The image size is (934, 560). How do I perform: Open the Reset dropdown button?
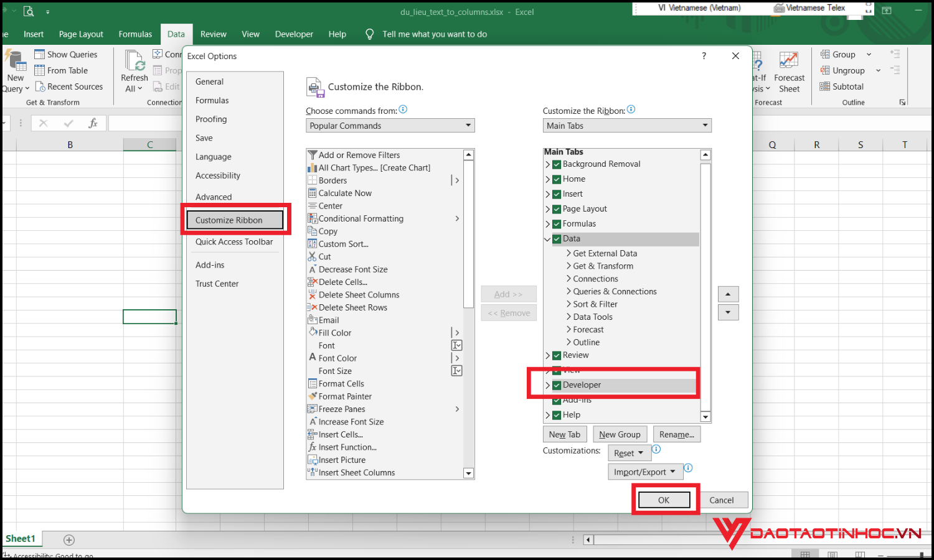(629, 453)
